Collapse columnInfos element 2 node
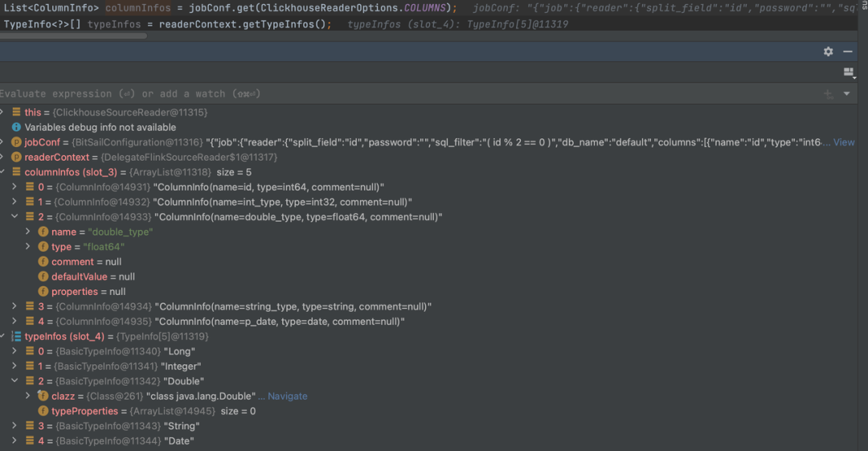Screen dimensions: 868x451 (x=14, y=217)
